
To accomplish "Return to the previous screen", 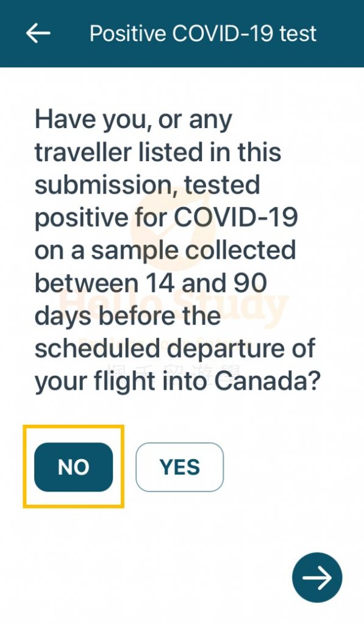I will click(x=38, y=33).
